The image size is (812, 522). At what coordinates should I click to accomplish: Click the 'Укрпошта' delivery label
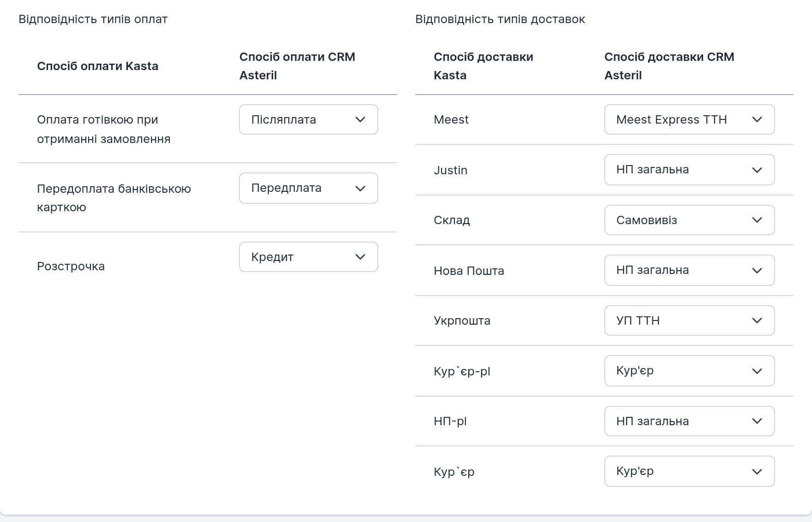coord(462,321)
